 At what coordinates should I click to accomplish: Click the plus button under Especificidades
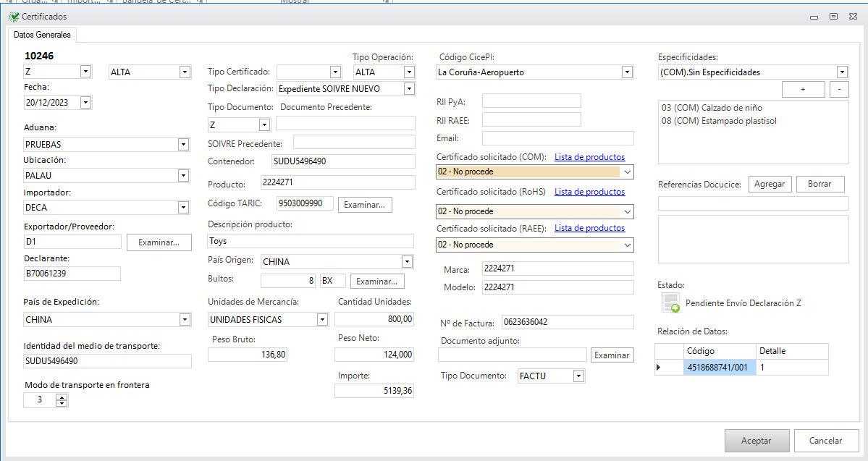(803, 89)
